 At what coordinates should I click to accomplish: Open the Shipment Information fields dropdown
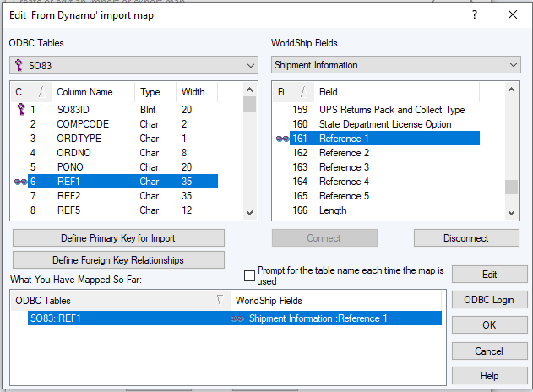pyautogui.click(x=395, y=64)
